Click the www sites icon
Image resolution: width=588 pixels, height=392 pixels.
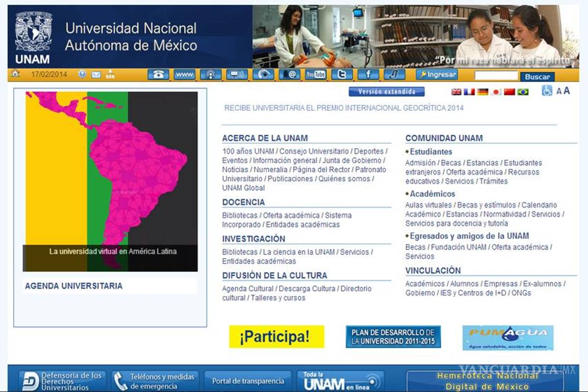tap(184, 74)
